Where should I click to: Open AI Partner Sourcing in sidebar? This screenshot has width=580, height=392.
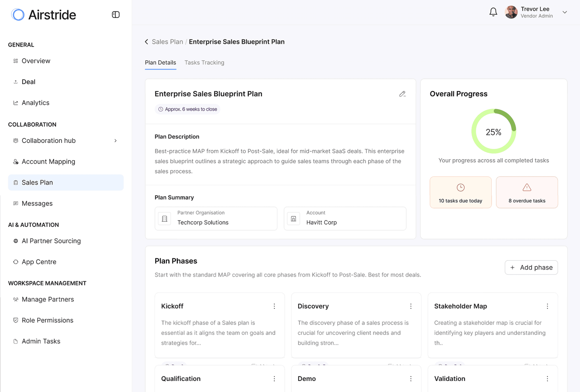[x=51, y=241]
